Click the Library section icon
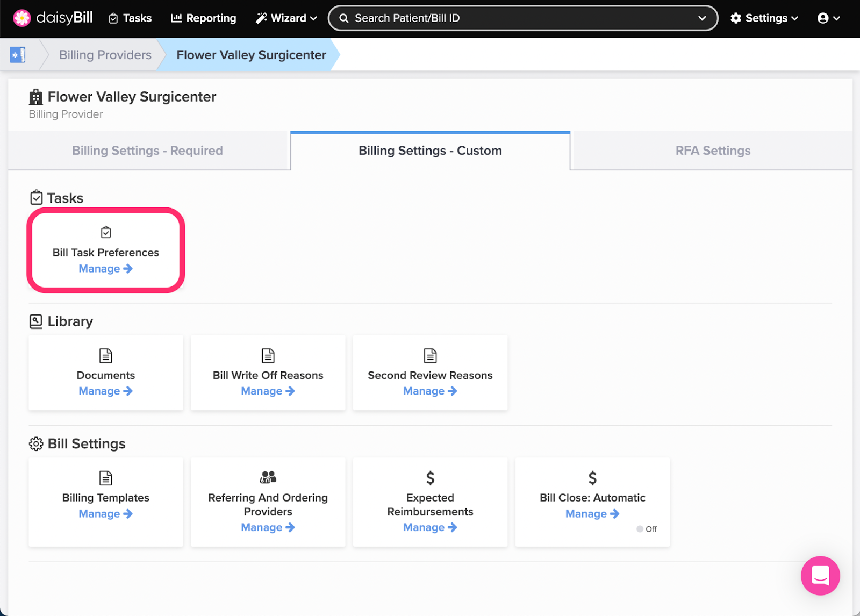Screen dimensions: 860x616 click(35, 321)
